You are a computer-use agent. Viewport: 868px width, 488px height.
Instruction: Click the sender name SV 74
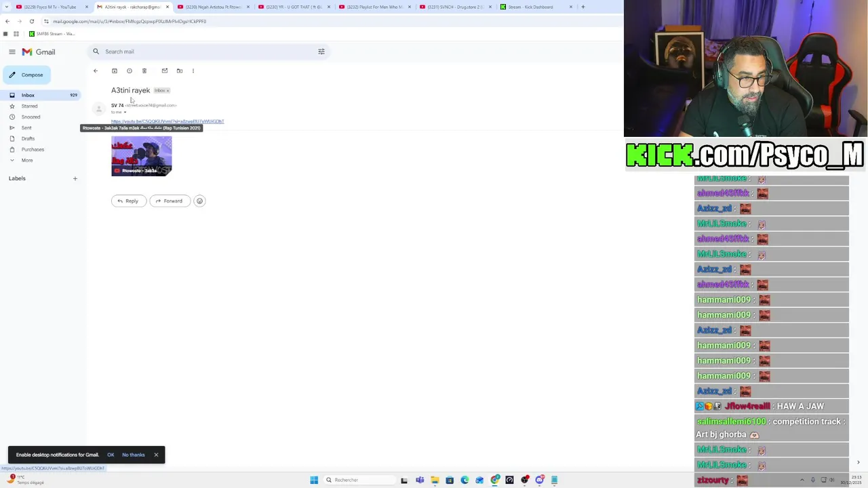[x=117, y=105]
